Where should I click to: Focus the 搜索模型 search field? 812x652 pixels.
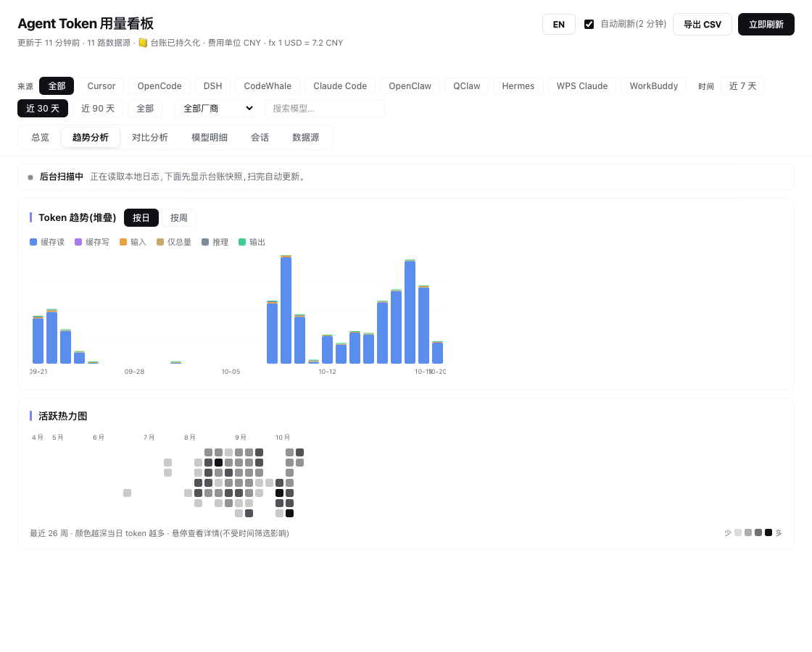[x=324, y=108]
